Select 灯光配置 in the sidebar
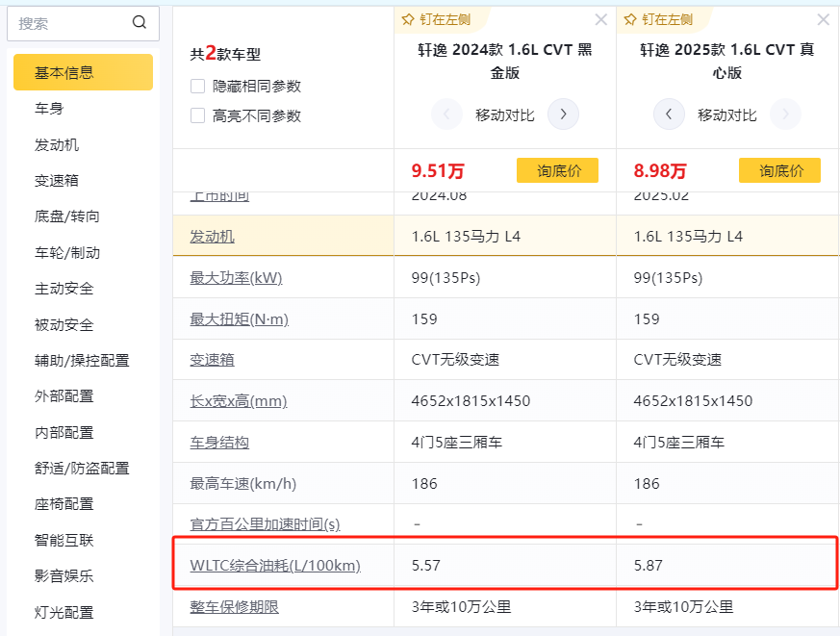Viewport: 840px width, 636px height. click(64, 612)
